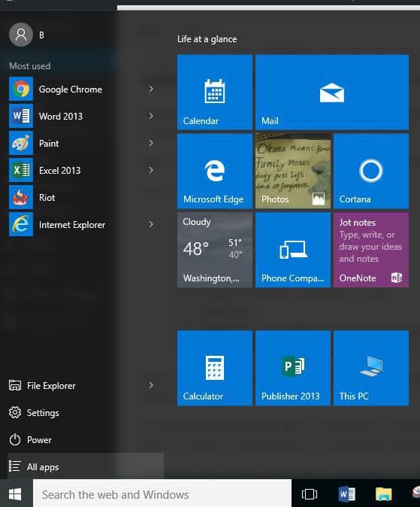
Task: Open the Photos live tile
Action: (293, 171)
